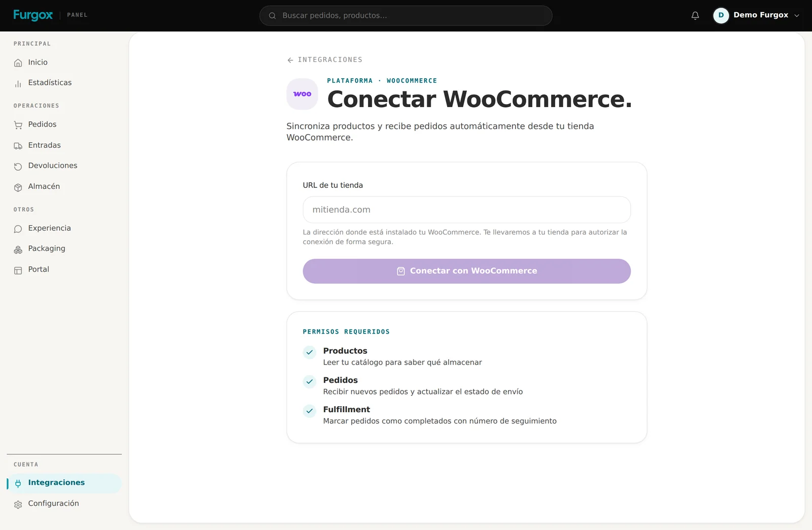Click the bag icon in Conectar button

pyautogui.click(x=401, y=271)
